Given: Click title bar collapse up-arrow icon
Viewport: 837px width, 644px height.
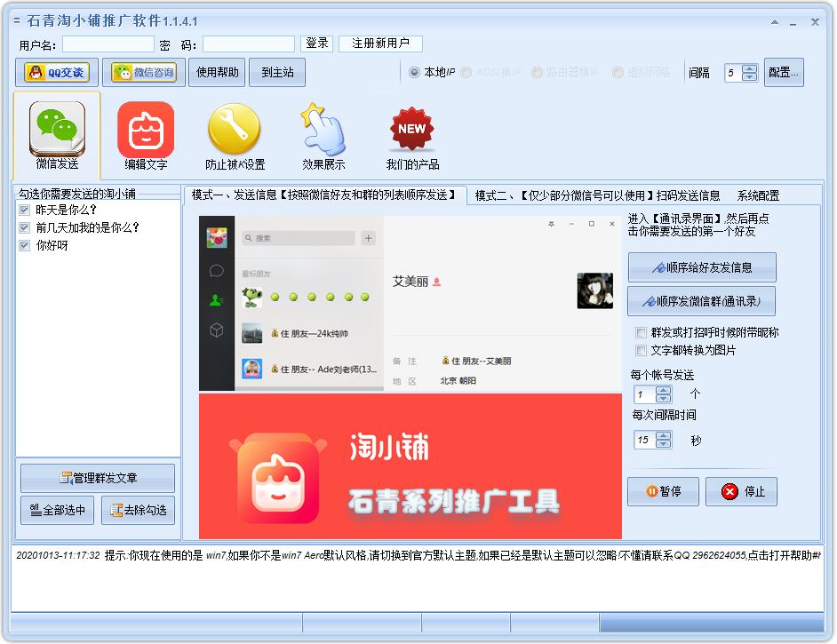Looking at the screenshot, I should 775,22.
